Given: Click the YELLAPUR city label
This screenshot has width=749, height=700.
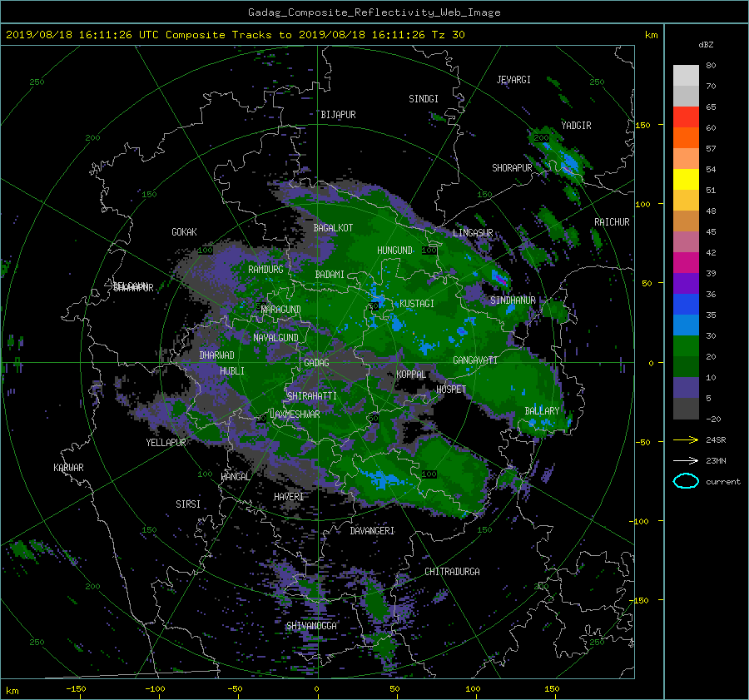Looking at the screenshot, I should pyautogui.click(x=166, y=443).
